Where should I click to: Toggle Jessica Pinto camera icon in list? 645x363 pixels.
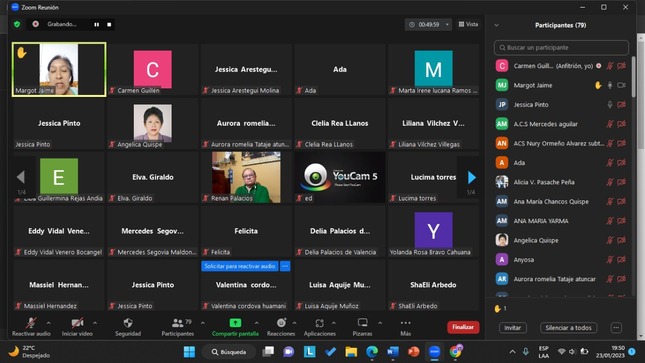tap(622, 105)
